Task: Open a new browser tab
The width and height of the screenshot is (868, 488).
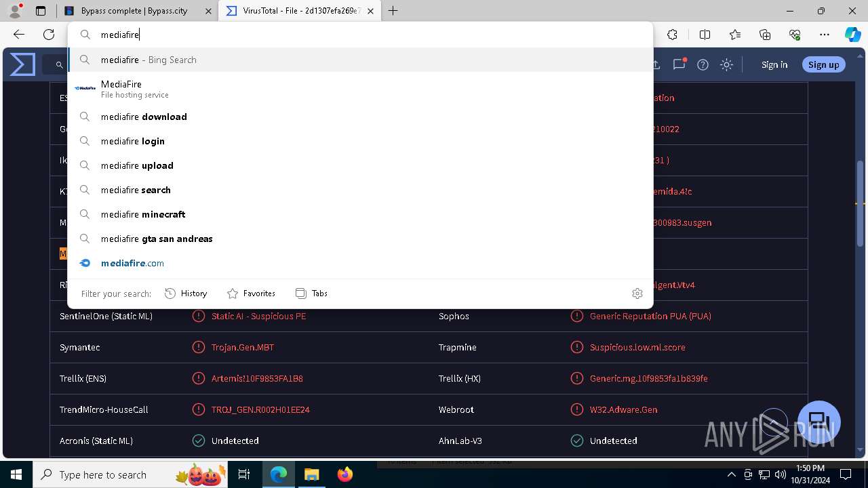Action: click(393, 11)
